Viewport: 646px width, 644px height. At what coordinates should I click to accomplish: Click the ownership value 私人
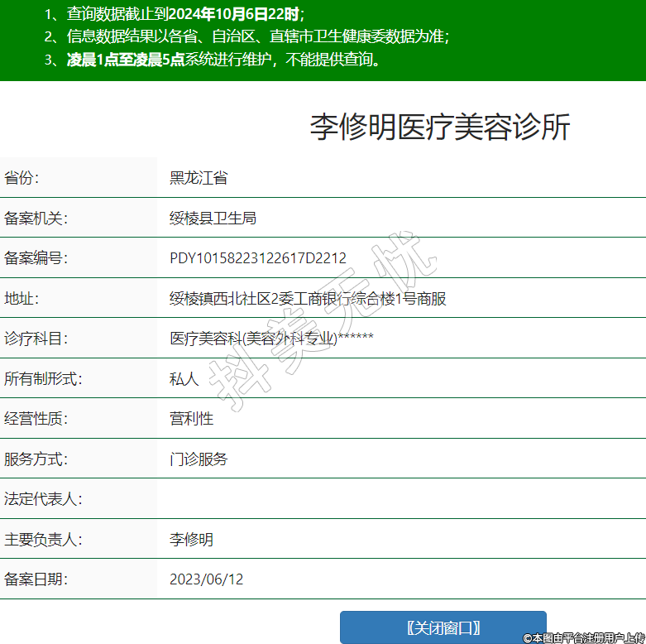click(184, 379)
